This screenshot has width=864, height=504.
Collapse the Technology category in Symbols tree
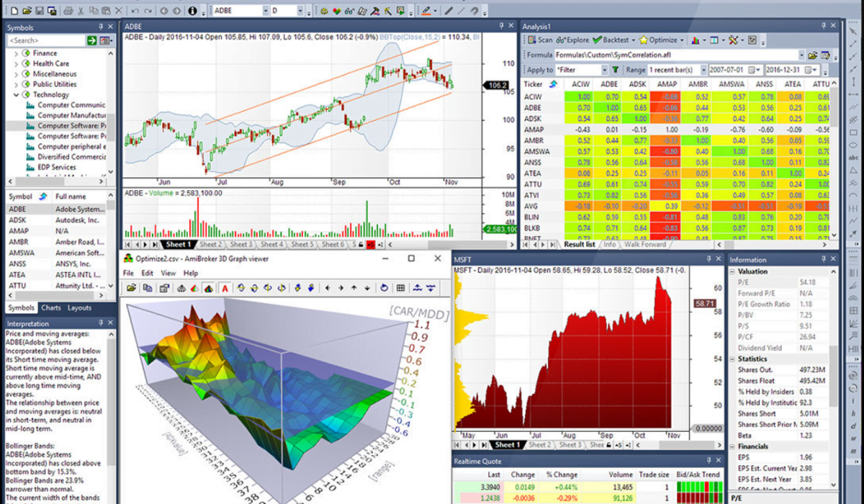tap(16, 94)
